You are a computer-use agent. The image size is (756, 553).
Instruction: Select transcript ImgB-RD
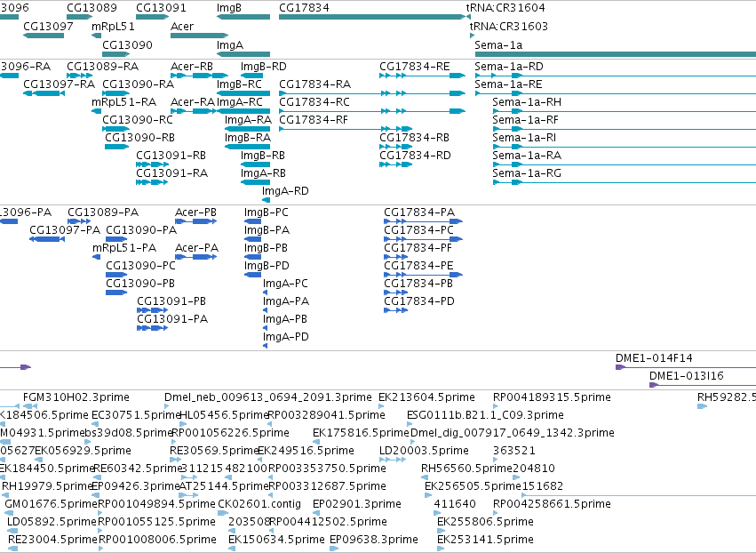coord(264,66)
